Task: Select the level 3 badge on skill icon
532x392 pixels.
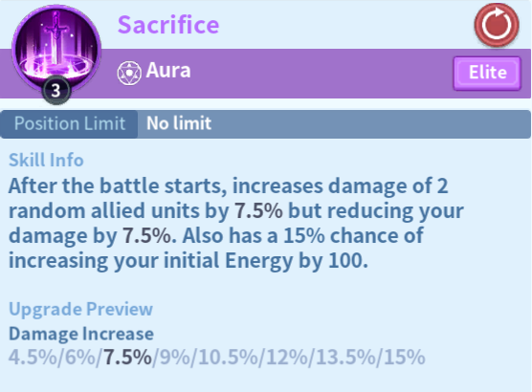Action: click(x=56, y=91)
